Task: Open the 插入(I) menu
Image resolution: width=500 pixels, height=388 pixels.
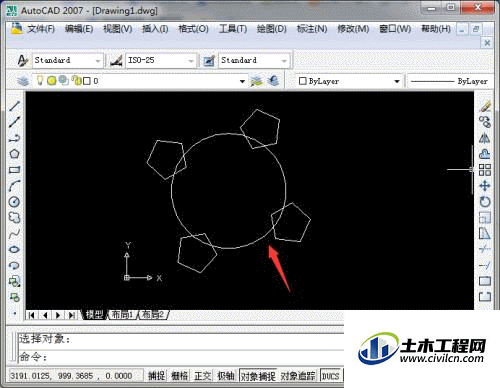Action: 155,29
